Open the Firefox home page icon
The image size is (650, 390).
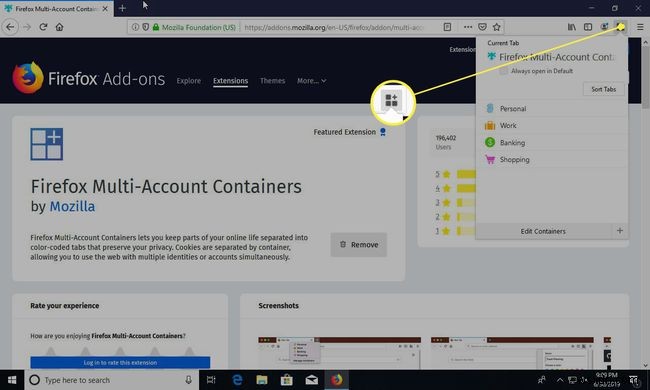(59, 27)
